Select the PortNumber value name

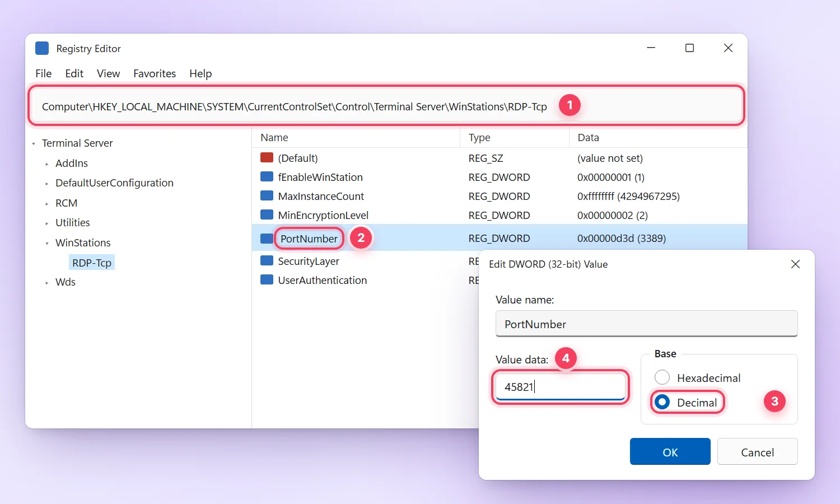coord(309,239)
